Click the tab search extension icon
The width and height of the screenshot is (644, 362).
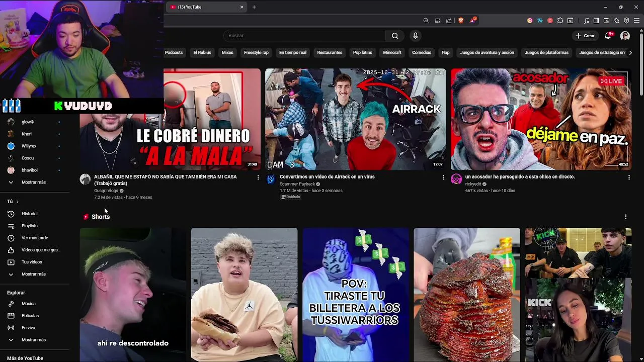pos(570,21)
